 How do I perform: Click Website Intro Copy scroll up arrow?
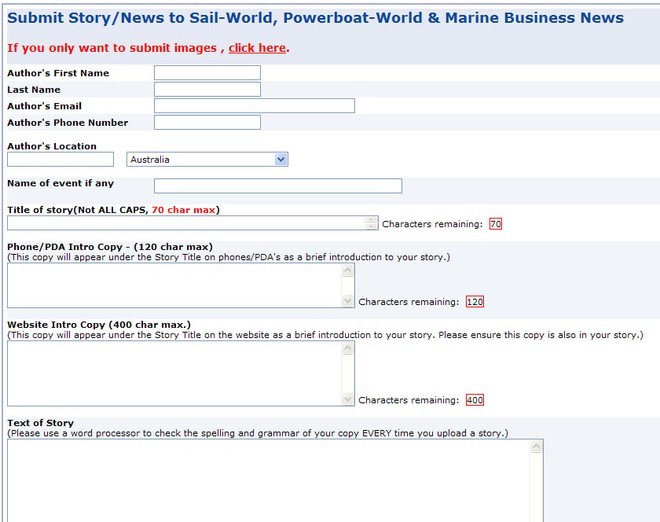[348, 348]
